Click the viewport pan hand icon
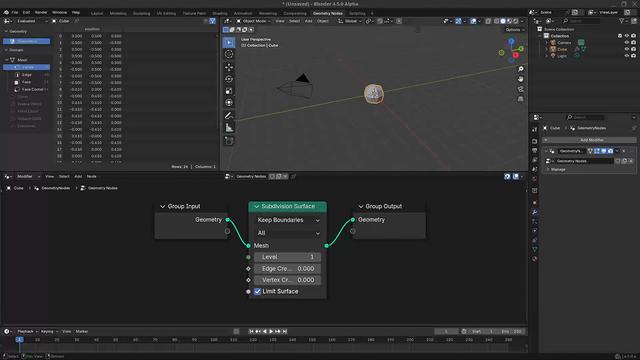This screenshot has height=360, width=640. pyautogui.click(x=520, y=79)
